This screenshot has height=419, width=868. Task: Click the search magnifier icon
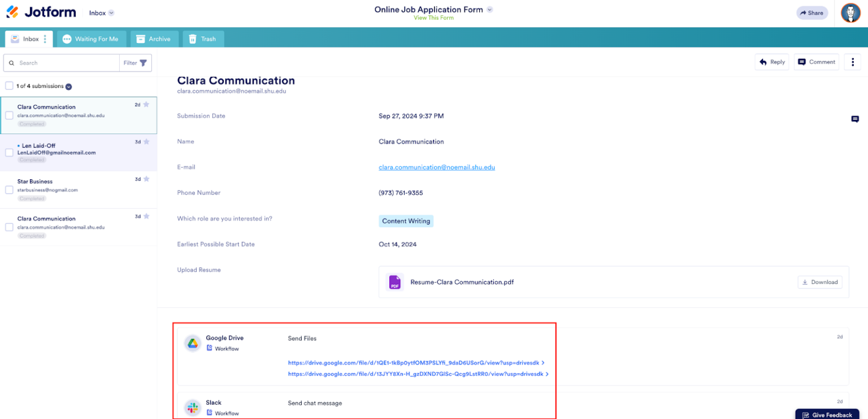tap(12, 63)
